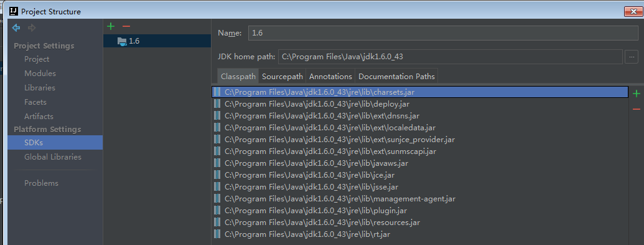
Task: Click the Name input field
Action: pyautogui.click(x=443, y=33)
